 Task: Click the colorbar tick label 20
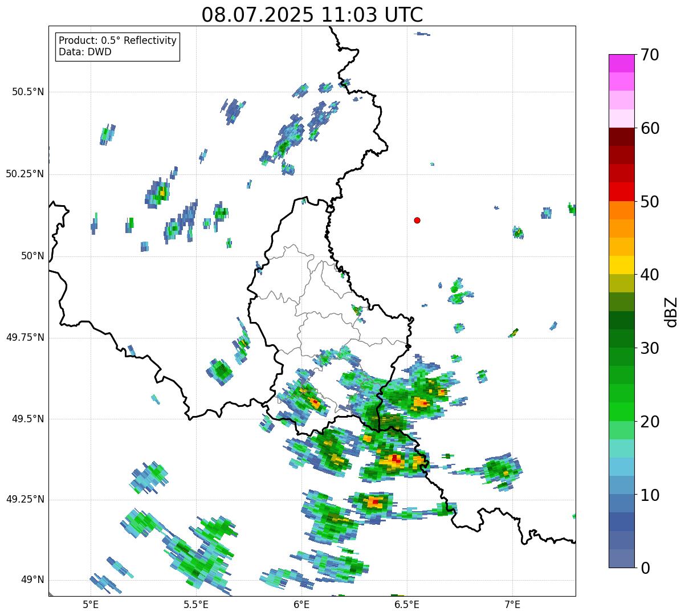[650, 422]
